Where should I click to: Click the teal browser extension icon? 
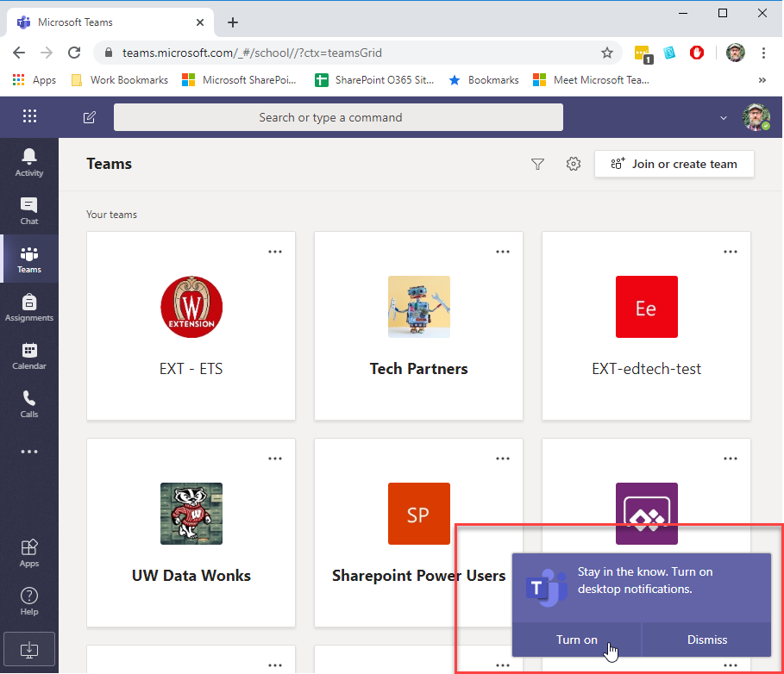[669, 53]
